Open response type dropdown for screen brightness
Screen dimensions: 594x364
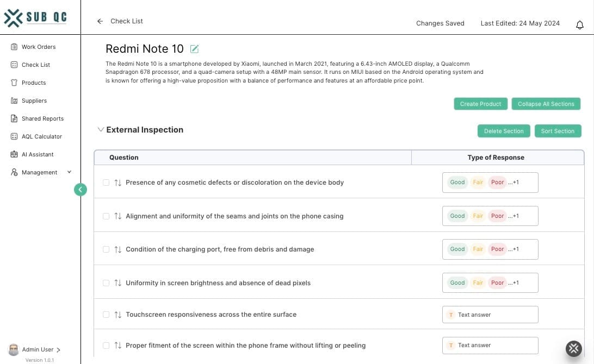pos(490,283)
